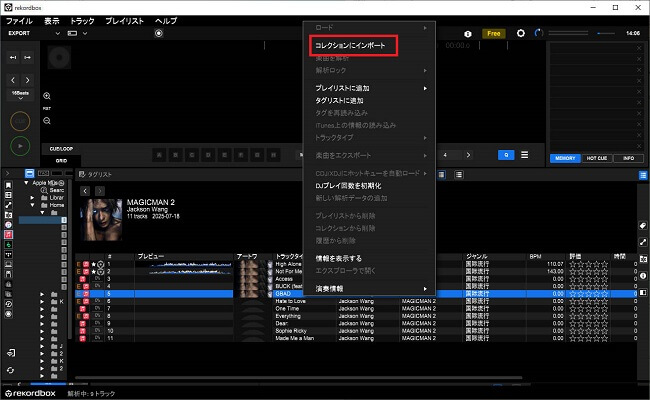Open the File menu
Viewport: 650px width, 400px height.
(19, 21)
